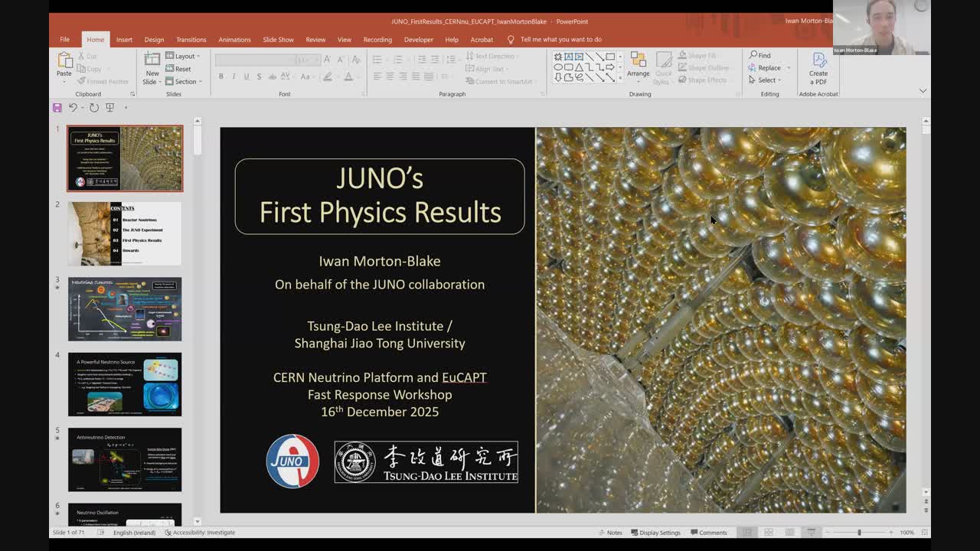Start slideshow from beginning via quick access icon

click(x=110, y=108)
